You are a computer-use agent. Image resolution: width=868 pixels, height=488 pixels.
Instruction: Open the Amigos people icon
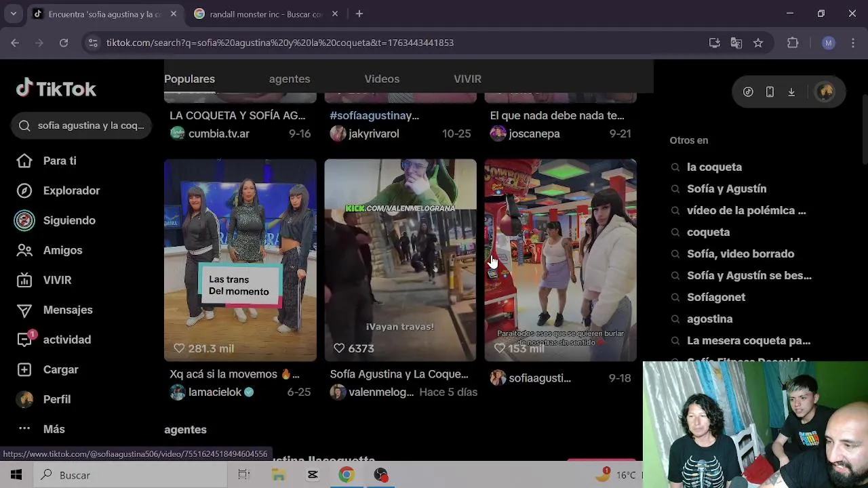24,250
